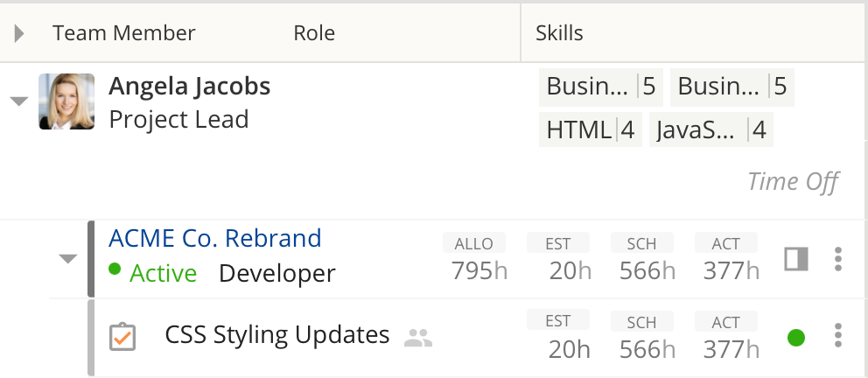
Task: Select the HTML skill tag
Action: point(590,130)
